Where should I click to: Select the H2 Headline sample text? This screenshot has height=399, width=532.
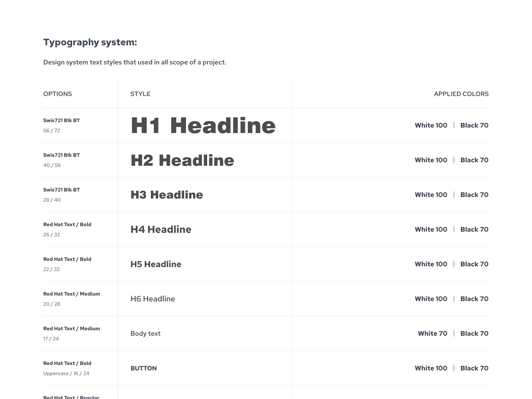click(x=182, y=160)
